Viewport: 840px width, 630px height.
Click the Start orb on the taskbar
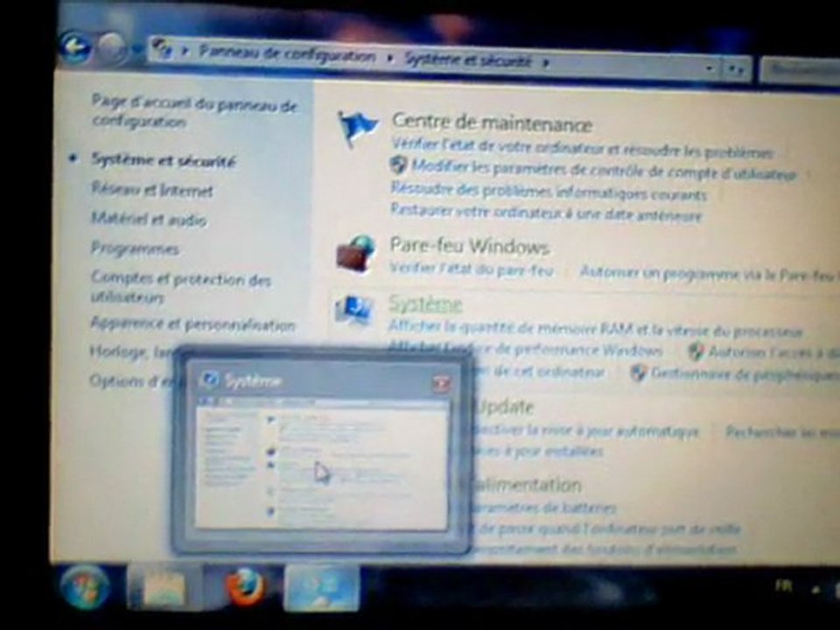click(85, 586)
